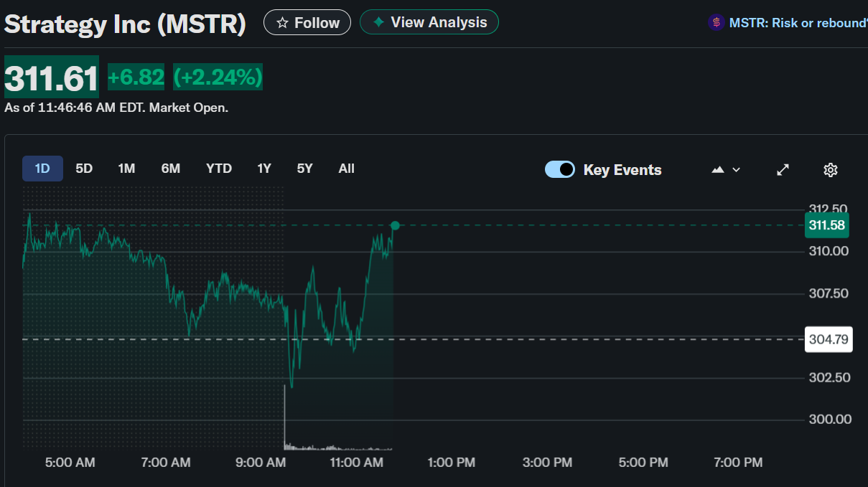This screenshot has width=868, height=487.
Task: Click the 311.58 current price label
Action: [827, 225]
